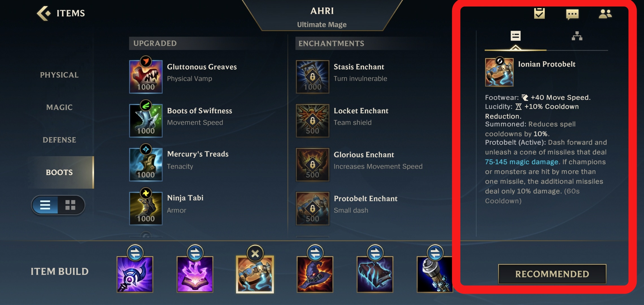Select the Boots of Swiftness icon
The image size is (644, 305).
pos(146,121)
